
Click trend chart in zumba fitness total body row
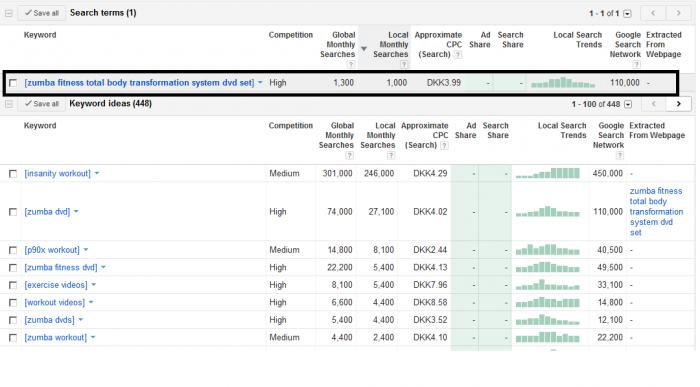(563, 83)
